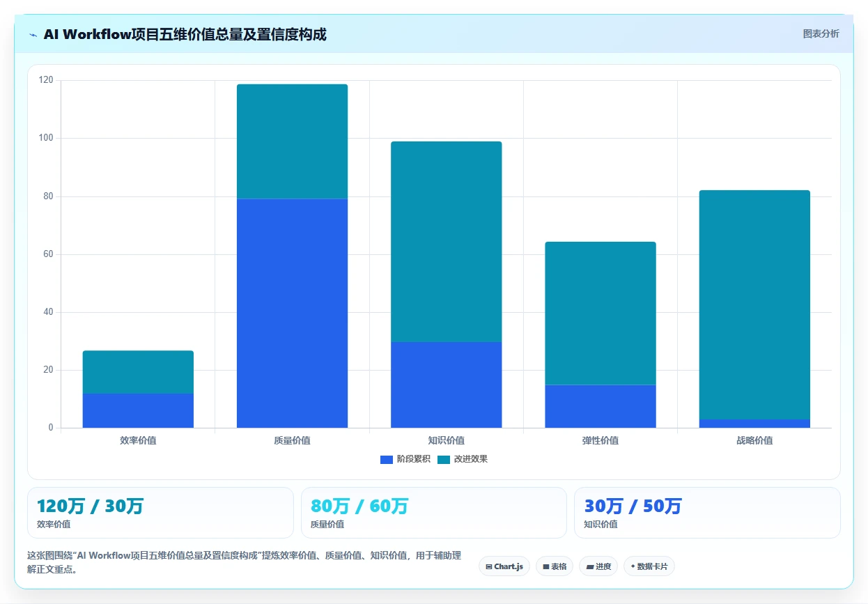868x604 pixels.
Task: Click the blue segment of the 知识价值 bar
Action: click(x=446, y=385)
